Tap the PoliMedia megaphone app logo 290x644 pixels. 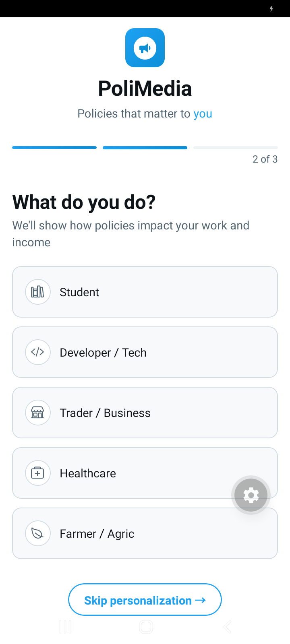tap(145, 48)
